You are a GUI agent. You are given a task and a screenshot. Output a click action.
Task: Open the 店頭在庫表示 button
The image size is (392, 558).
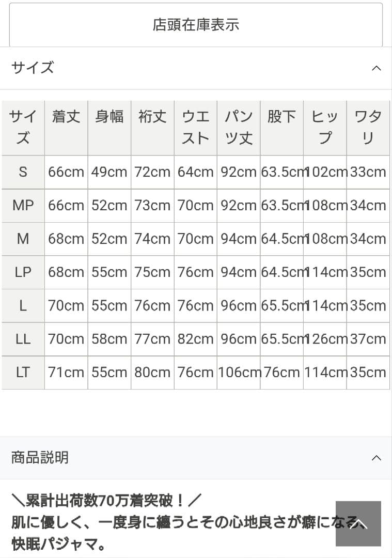click(196, 24)
